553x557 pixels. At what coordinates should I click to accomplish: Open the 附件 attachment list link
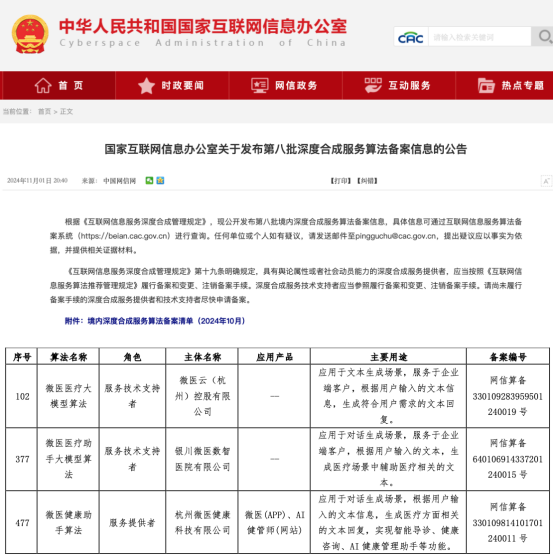(x=155, y=321)
